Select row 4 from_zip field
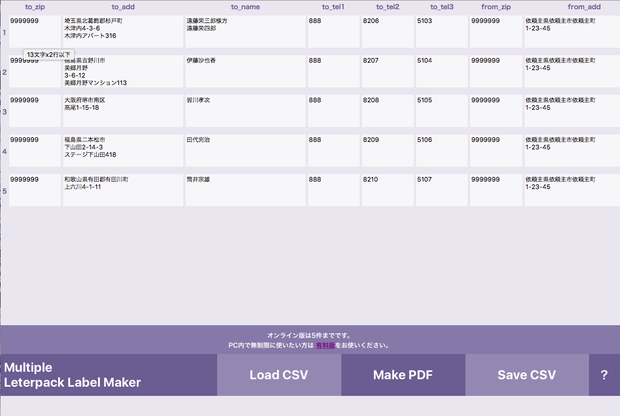The height and width of the screenshot is (416, 620). click(x=496, y=150)
